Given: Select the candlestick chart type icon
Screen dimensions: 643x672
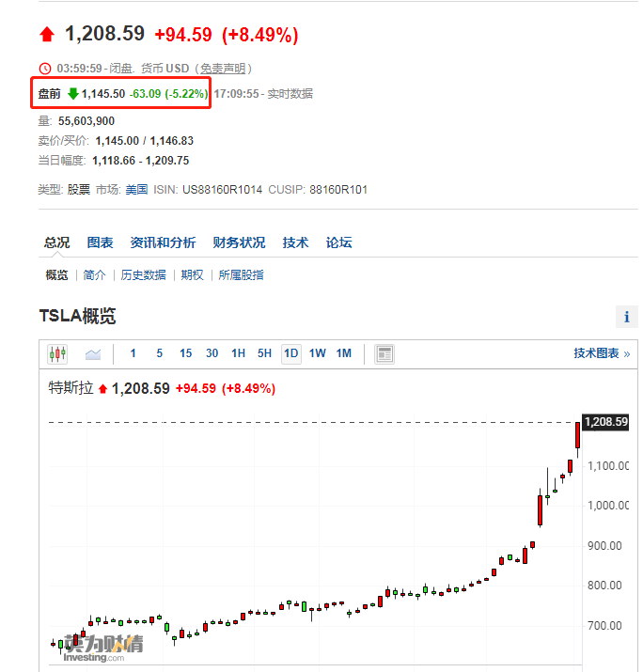Looking at the screenshot, I should (57, 354).
